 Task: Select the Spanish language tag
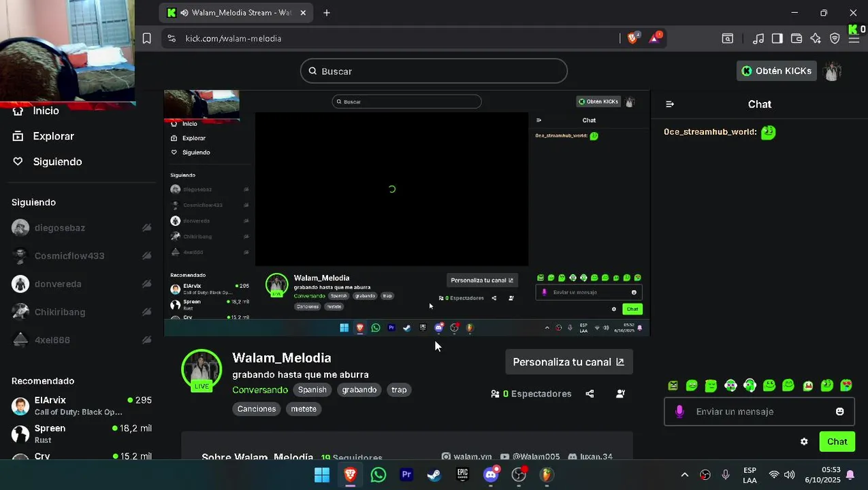pos(312,390)
